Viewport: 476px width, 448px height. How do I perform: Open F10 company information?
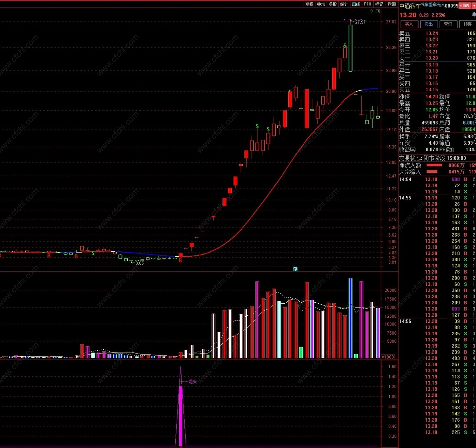click(x=367, y=4)
